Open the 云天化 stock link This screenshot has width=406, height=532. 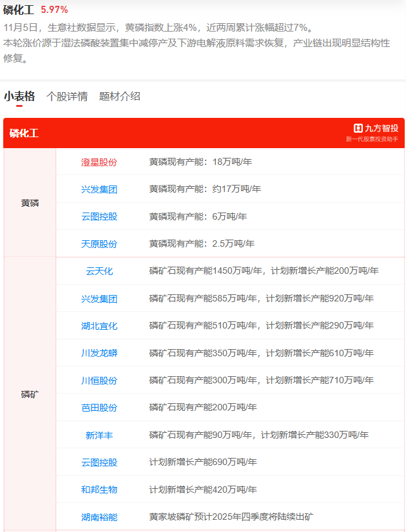[x=99, y=271]
